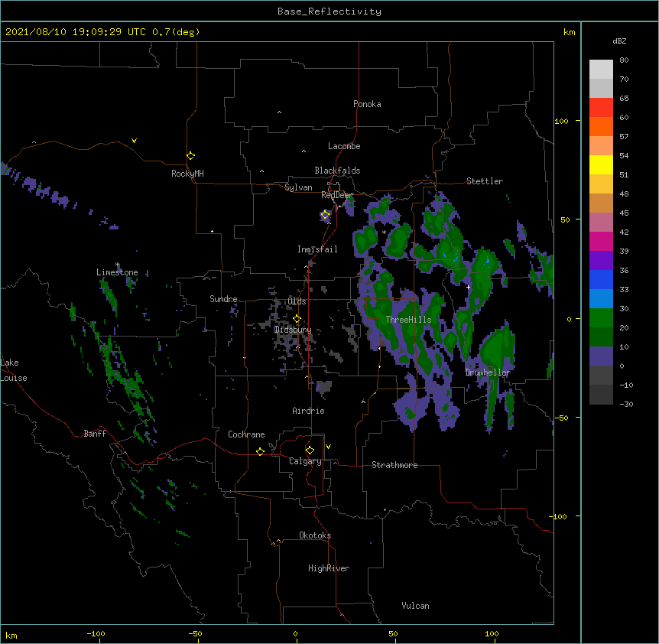Click the yellow diamond marker below RedDeer

(x=325, y=215)
